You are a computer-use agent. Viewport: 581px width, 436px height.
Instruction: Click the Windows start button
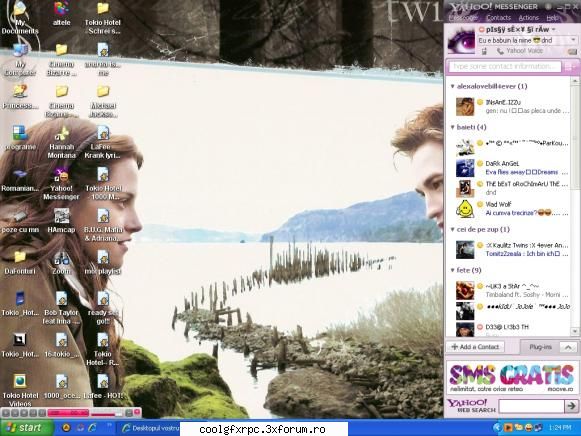pyautogui.click(x=26, y=428)
